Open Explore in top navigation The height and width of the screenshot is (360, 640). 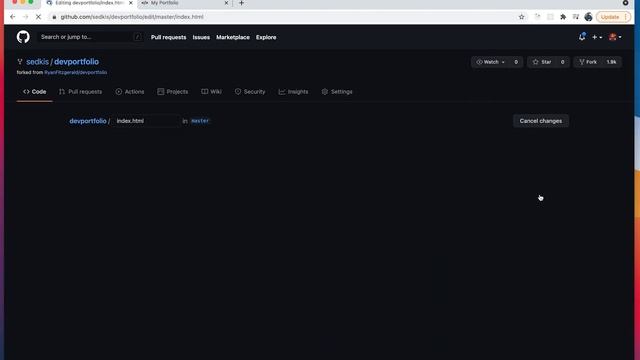click(266, 37)
